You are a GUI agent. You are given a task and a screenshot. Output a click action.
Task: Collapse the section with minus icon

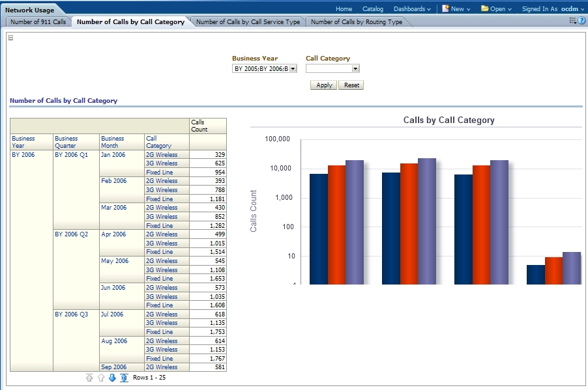click(10, 38)
